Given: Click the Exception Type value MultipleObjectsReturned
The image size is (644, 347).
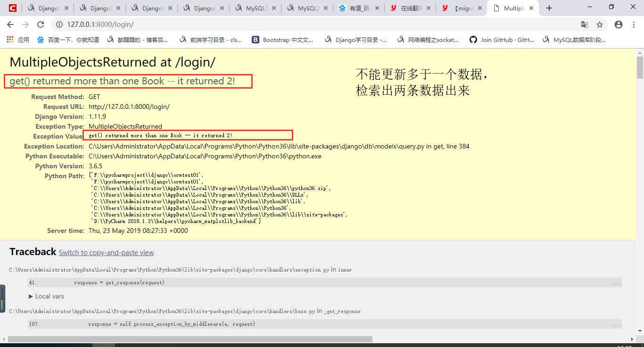Looking at the screenshot, I should [125, 126].
